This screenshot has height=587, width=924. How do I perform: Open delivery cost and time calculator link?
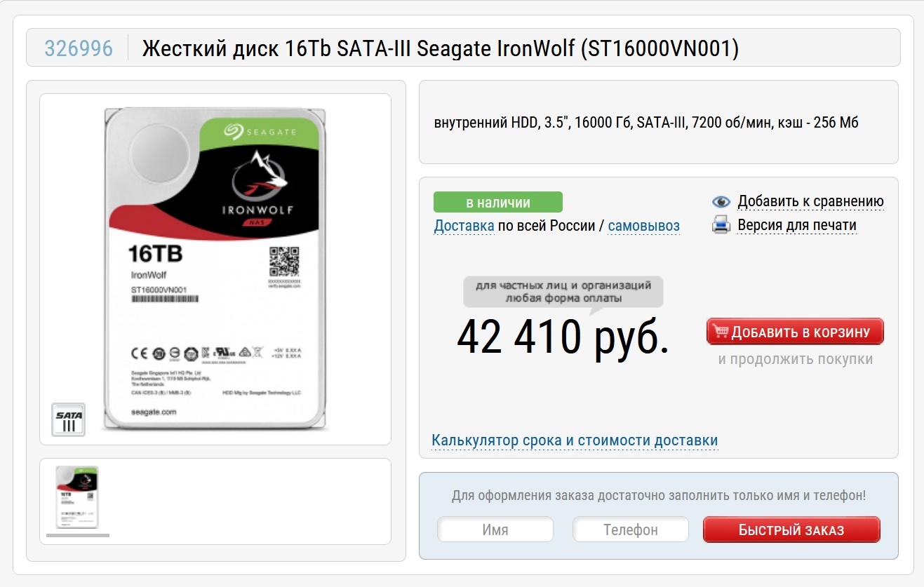(575, 440)
